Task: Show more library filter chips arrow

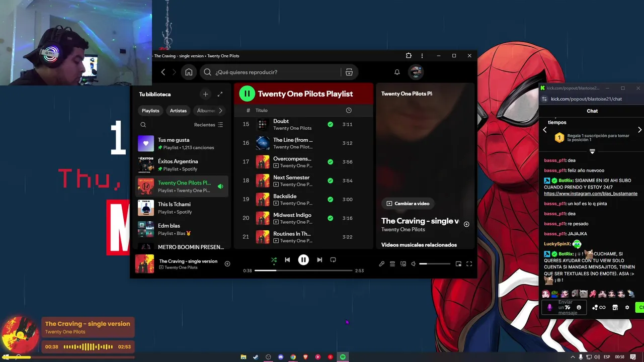Action: click(220, 111)
